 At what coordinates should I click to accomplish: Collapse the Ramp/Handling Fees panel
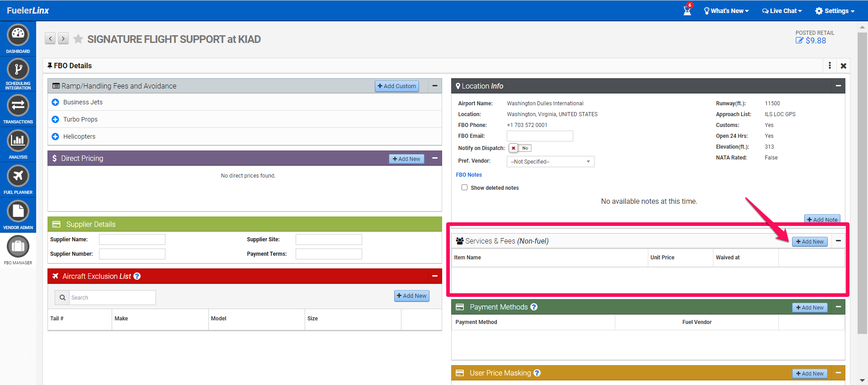click(435, 86)
